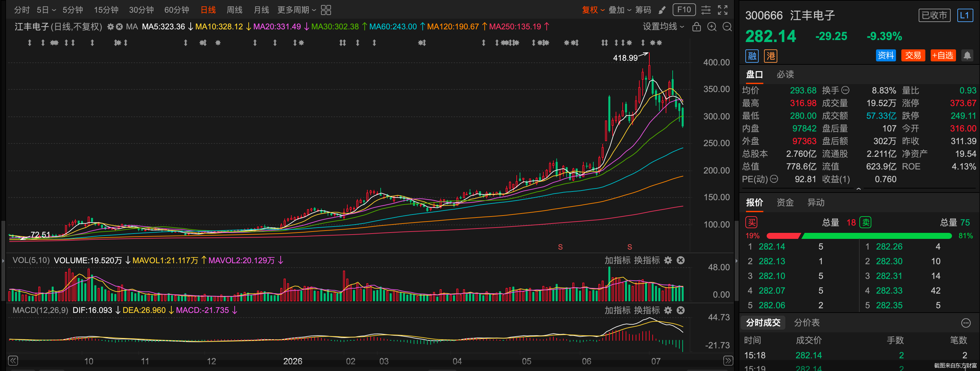The image size is (980, 371).
Task: Collapse the right quote panel arrow
Action: pos(736,261)
